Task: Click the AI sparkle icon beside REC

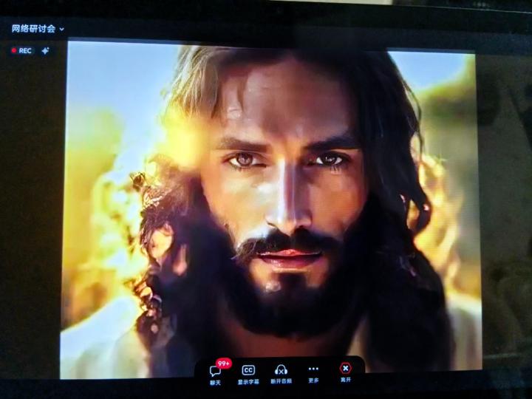Action: coord(46,51)
